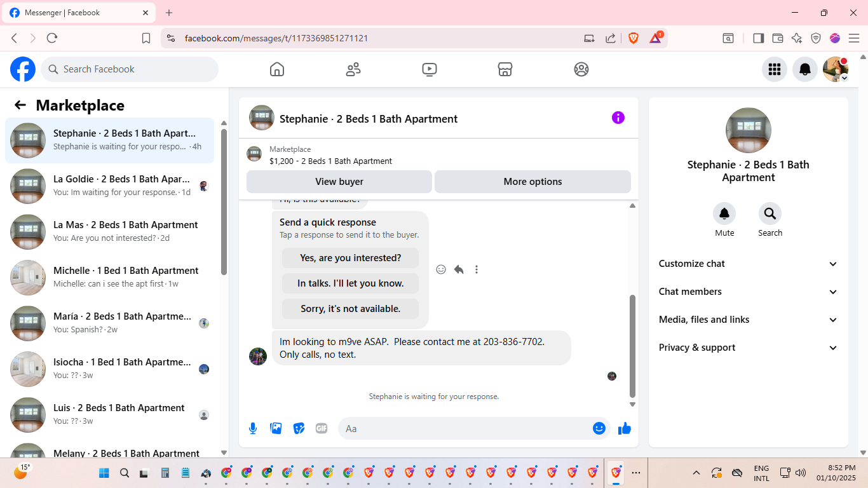
Task: Reply to the quick response message with arrow icon
Action: [x=459, y=269]
